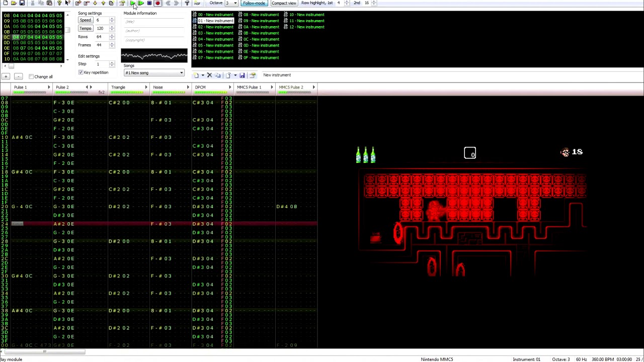Change the Speed stepper

coord(112,20)
